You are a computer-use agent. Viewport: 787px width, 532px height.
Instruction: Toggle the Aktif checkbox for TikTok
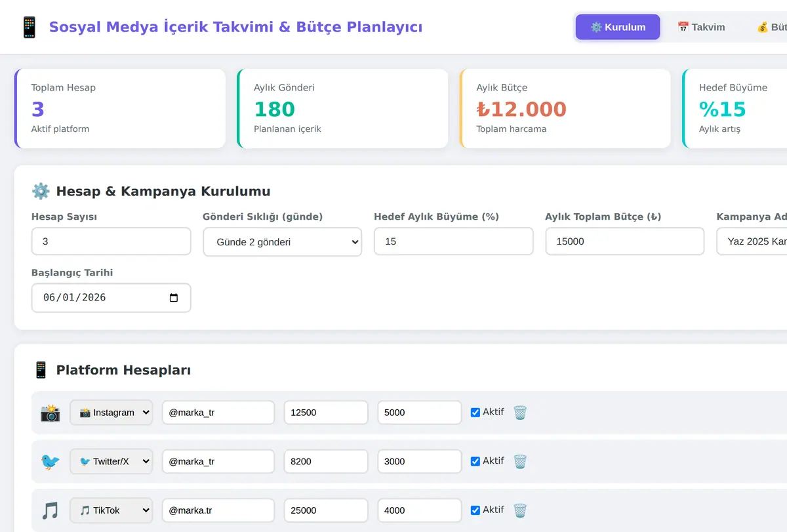475,510
